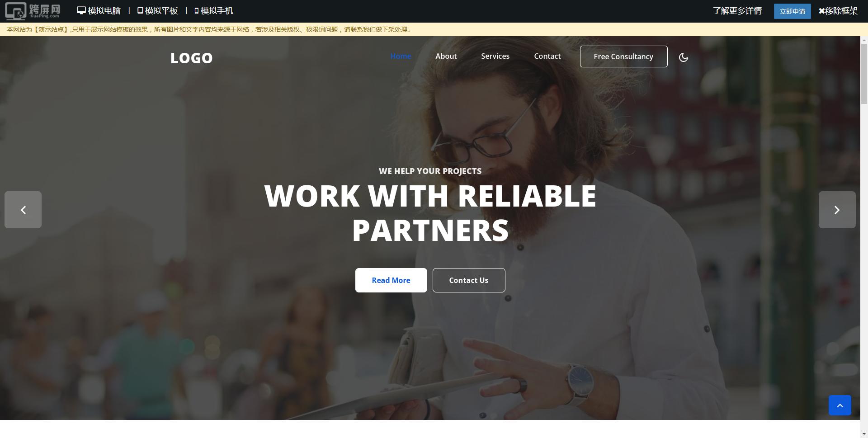Click the page scrollbar down arrow
Image resolution: width=868 pixels, height=438 pixels.
pyautogui.click(x=864, y=434)
